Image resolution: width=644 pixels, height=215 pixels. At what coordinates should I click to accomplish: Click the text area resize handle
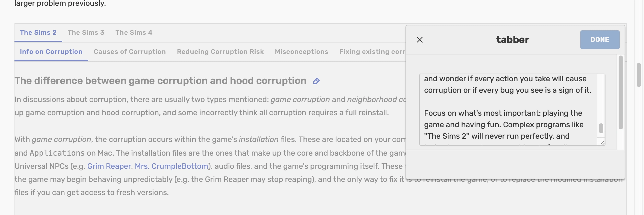pos(602,143)
